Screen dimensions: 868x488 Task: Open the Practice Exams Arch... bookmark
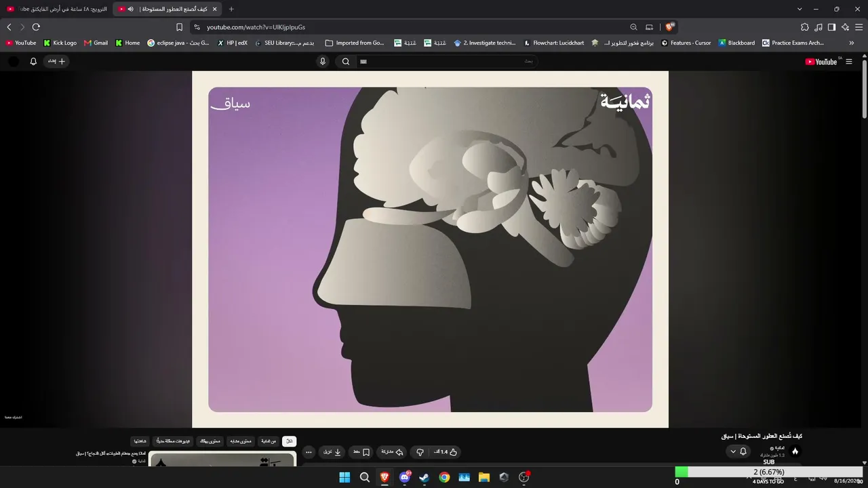coord(793,43)
